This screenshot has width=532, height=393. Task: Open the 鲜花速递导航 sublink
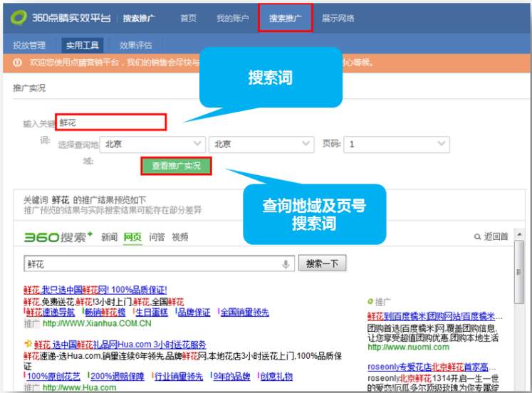point(51,313)
